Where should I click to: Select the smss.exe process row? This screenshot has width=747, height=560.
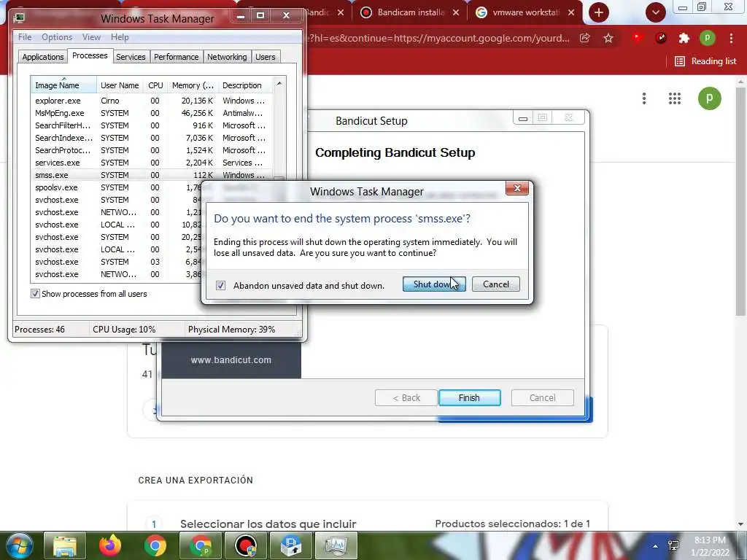(x=152, y=175)
